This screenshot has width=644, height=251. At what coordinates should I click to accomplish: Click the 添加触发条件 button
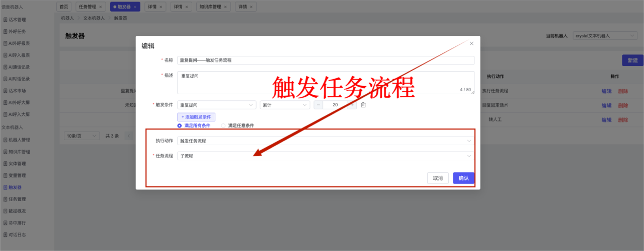(x=196, y=116)
